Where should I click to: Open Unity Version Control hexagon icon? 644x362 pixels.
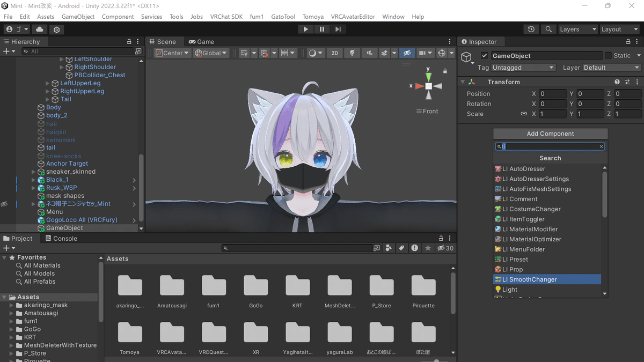coord(57,29)
